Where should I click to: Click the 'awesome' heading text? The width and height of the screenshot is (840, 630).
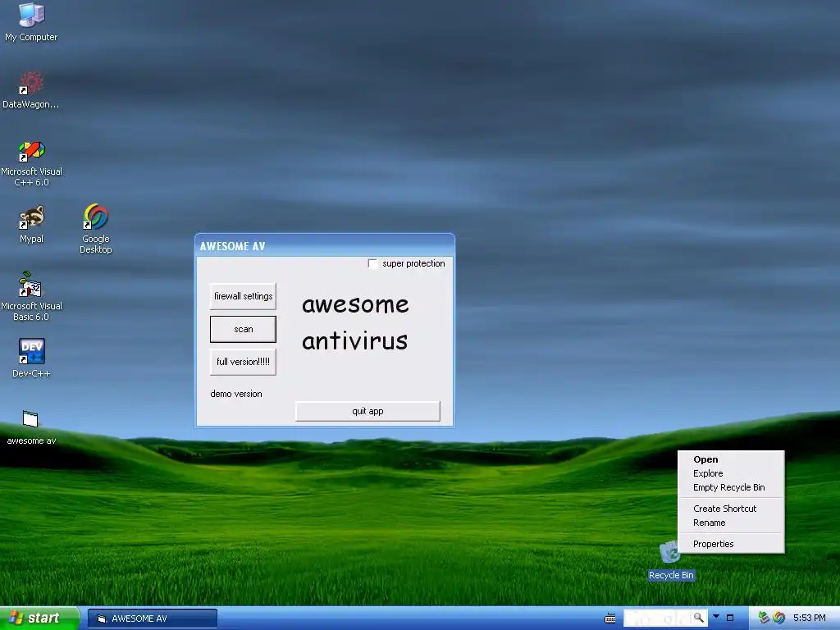click(355, 305)
